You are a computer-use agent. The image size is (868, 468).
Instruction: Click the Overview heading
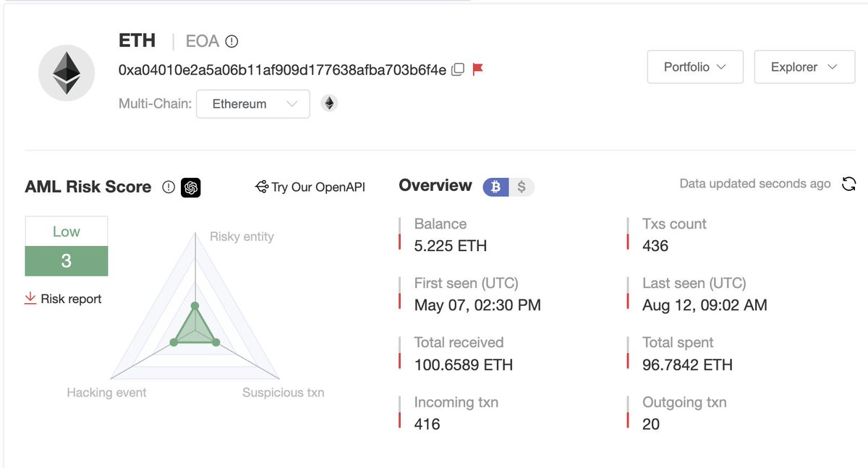(x=435, y=185)
